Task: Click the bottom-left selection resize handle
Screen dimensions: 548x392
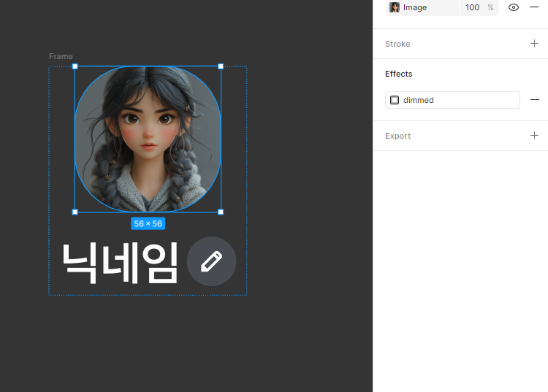Action: tap(75, 212)
